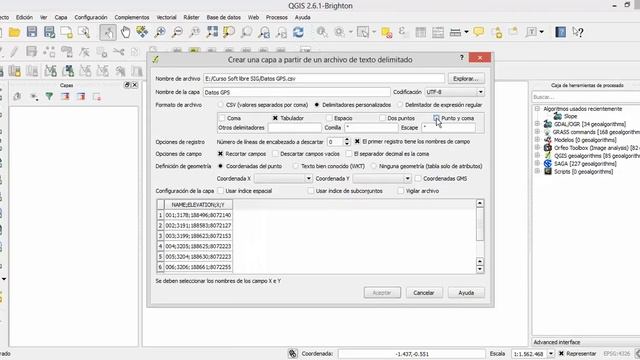Enable the Dos puntos delimiter checkbox

click(x=382, y=118)
